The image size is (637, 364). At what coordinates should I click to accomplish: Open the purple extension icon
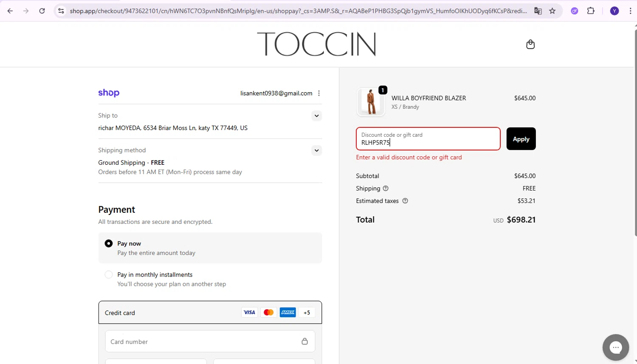pos(575,11)
